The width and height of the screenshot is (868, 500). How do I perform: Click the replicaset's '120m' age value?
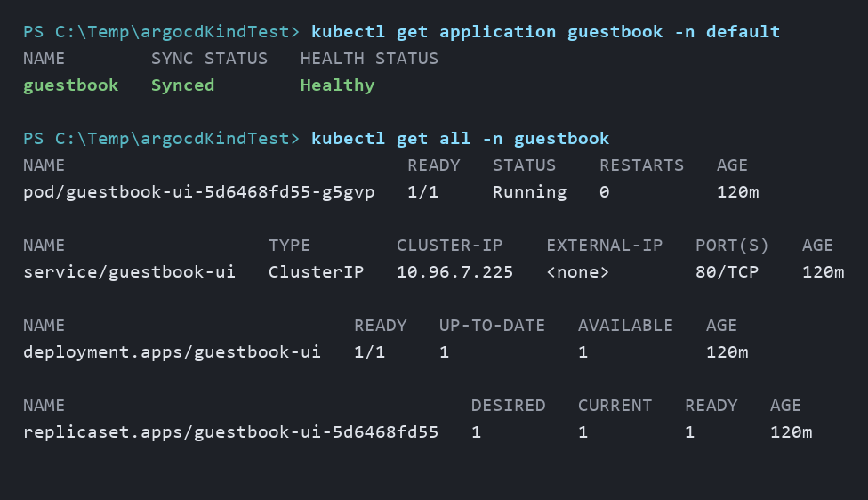791,431
